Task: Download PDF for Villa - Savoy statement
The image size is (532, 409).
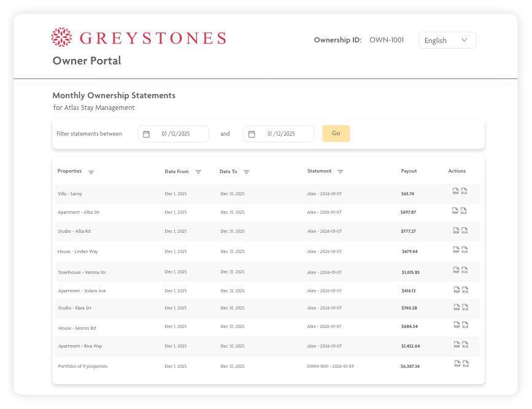Action: point(456,192)
